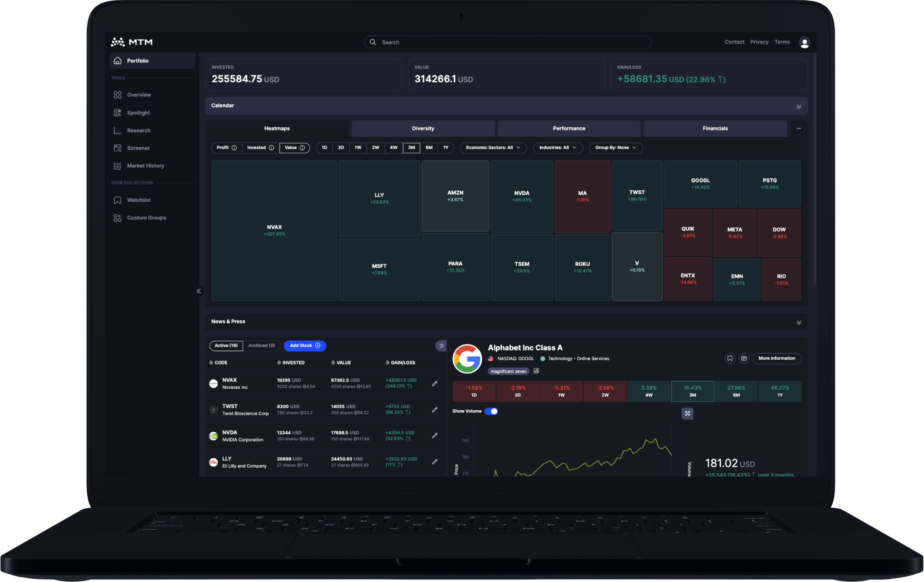This screenshot has height=582, width=924.
Task: Select 6M heatmap period
Action: (429, 148)
